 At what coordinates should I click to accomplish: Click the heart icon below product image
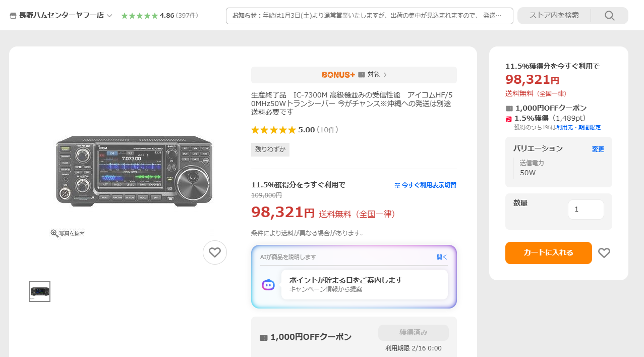point(215,252)
